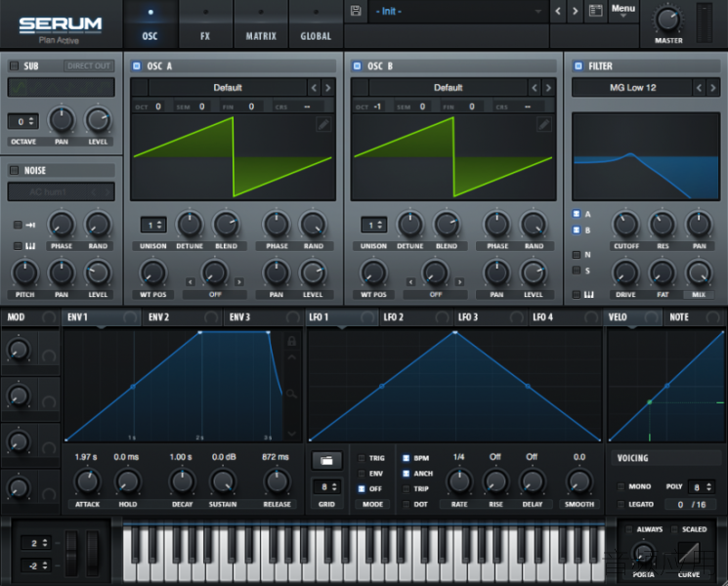Click the OSC B waveform edit pencil
The height and width of the screenshot is (586, 728).
[x=544, y=124]
